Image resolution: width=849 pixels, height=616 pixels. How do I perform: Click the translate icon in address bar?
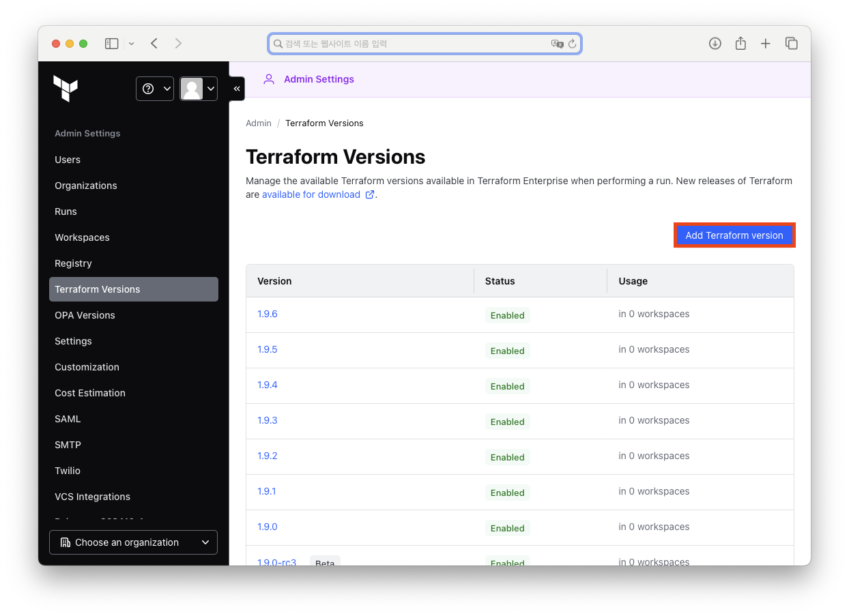[x=558, y=44]
